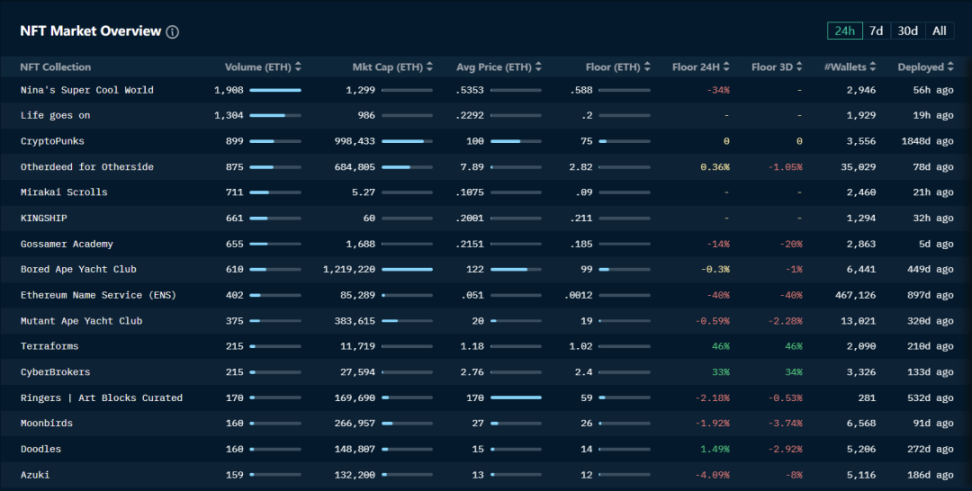Open Nina's Super Cool World collection
The width and height of the screenshot is (972, 491).
87,90
